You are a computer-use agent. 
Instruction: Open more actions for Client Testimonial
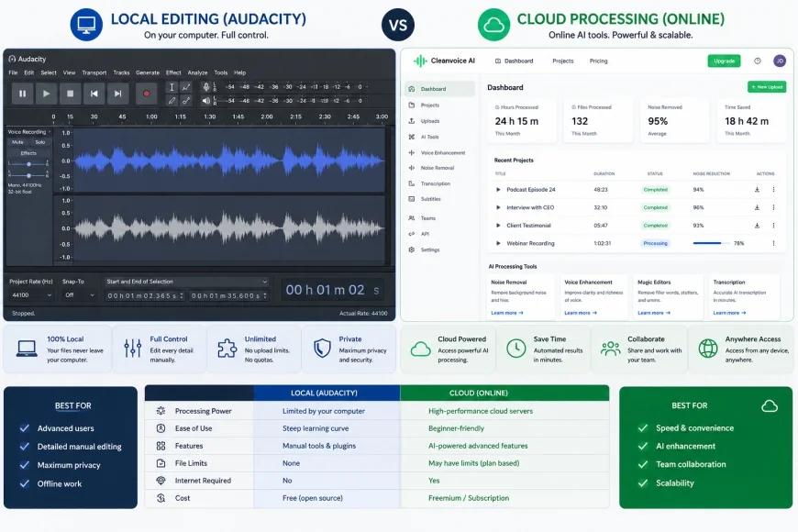773,225
